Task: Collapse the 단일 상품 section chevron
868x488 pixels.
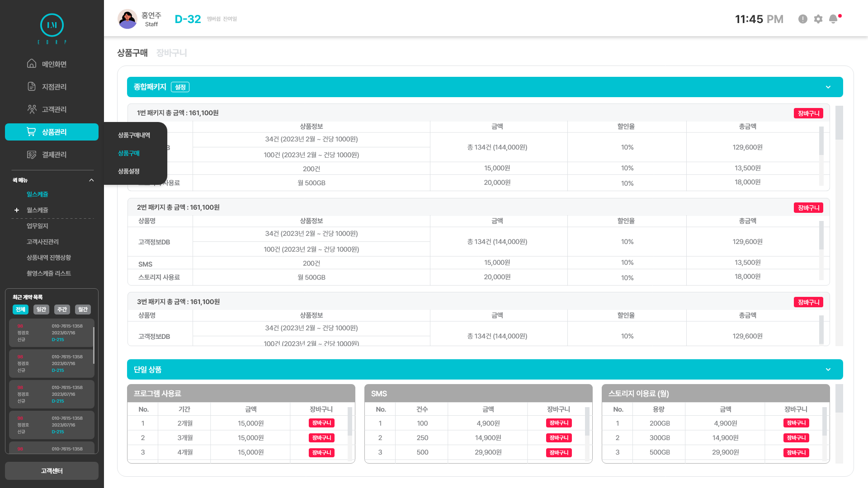Action: [828, 369]
